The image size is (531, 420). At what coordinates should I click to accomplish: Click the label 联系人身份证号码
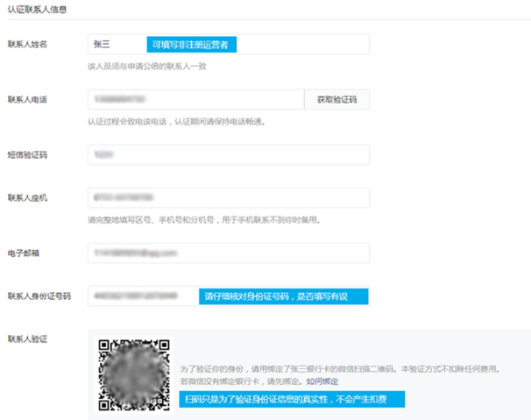39,296
